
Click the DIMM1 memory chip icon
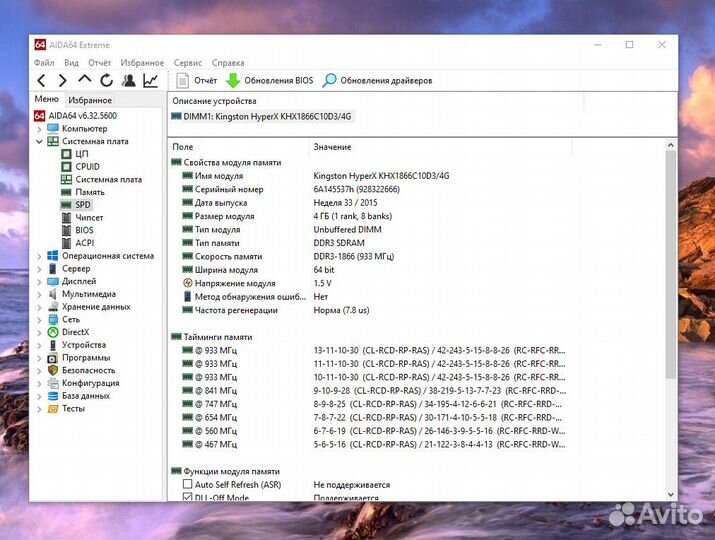tap(176, 116)
